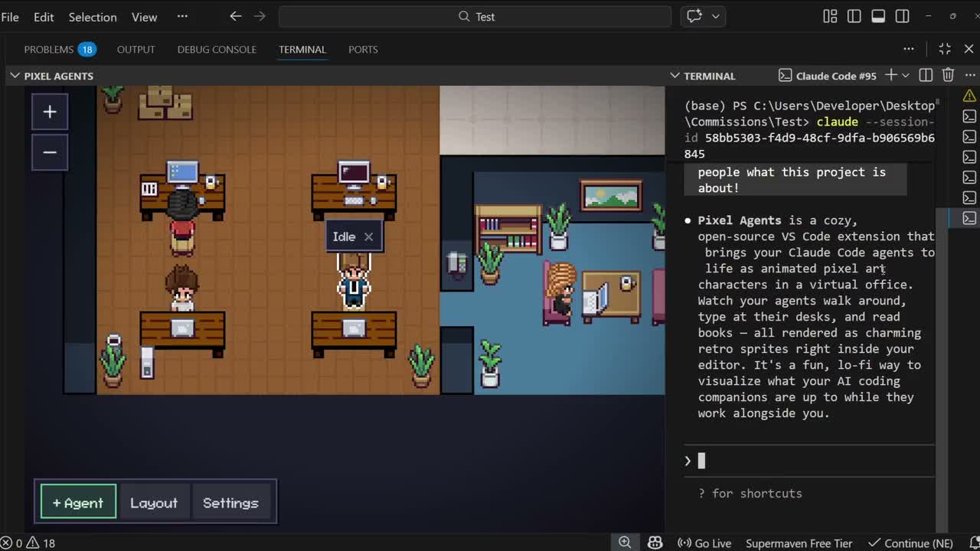Click the Test search box

(x=475, y=16)
